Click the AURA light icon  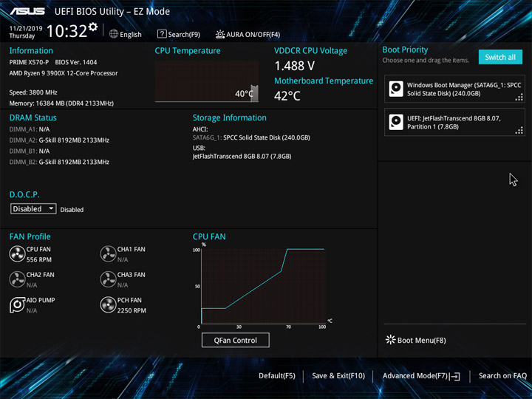(x=220, y=34)
